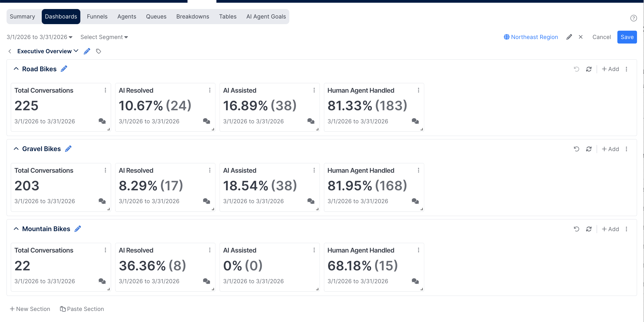644x322 pixels.
Task: Open options for Road Bikes AI Resolved card
Action: point(210,90)
